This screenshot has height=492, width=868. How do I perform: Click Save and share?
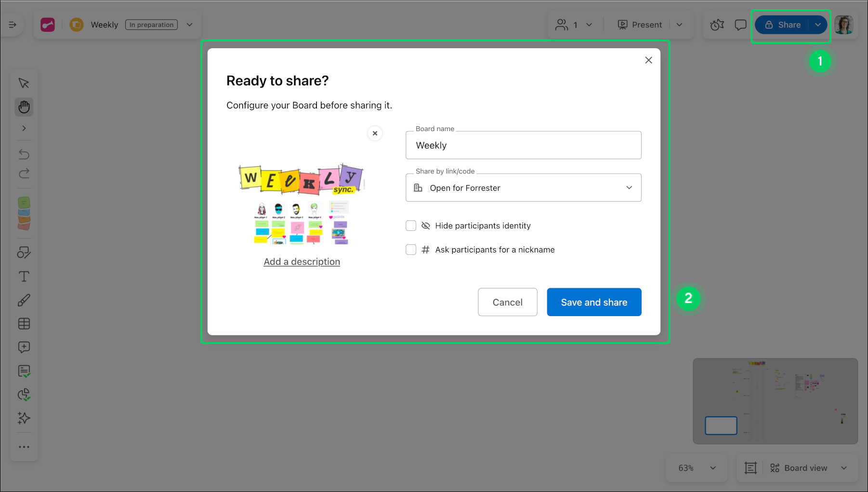click(x=594, y=302)
